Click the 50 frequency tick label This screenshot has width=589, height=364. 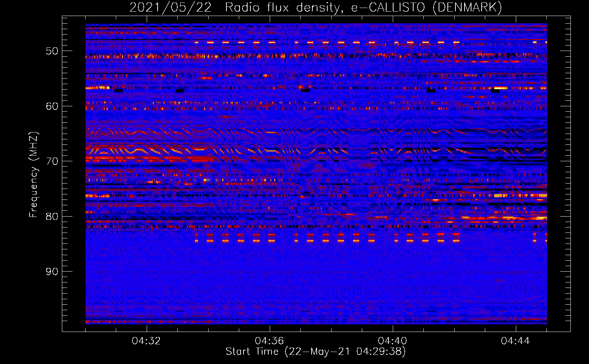(52, 51)
